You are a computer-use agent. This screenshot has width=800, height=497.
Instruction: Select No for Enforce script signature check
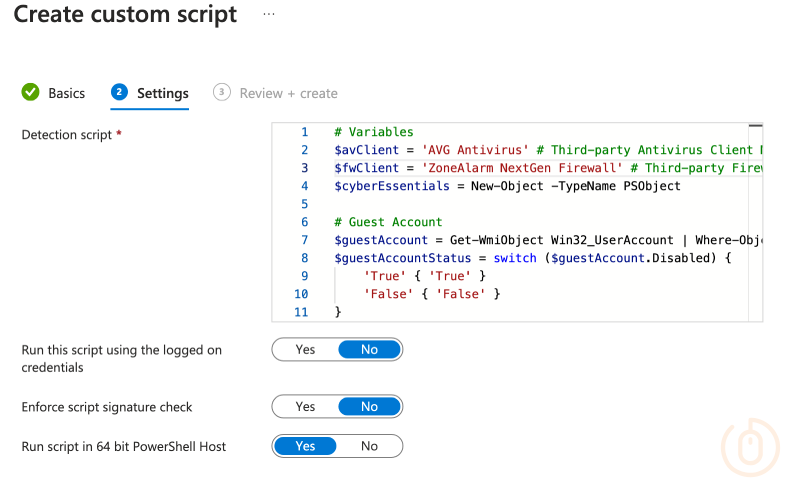point(369,407)
